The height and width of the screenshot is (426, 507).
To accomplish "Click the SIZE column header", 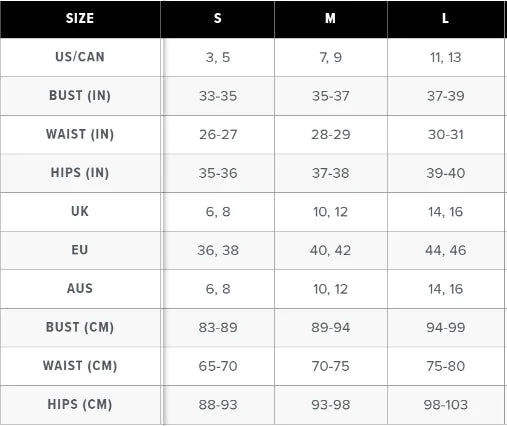I will pos(80,18).
